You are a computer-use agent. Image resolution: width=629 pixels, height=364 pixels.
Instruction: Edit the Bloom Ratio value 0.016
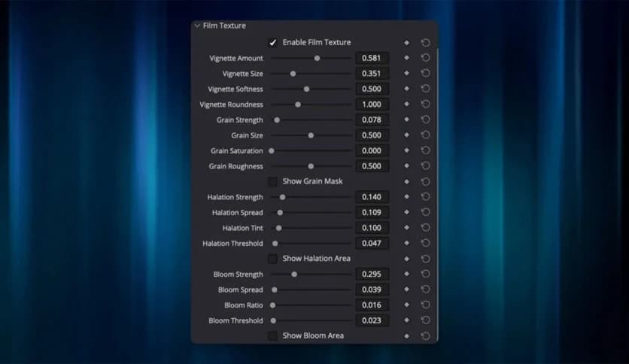pyautogui.click(x=372, y=305)
